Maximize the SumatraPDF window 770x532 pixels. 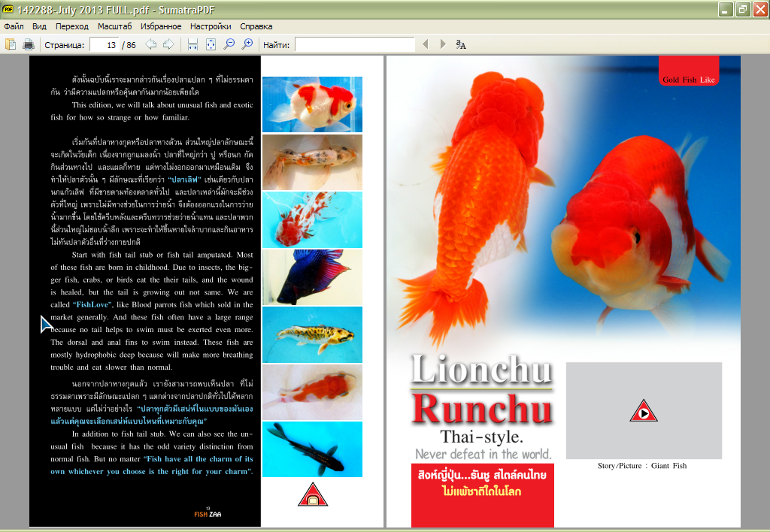(x=743, y=9)
